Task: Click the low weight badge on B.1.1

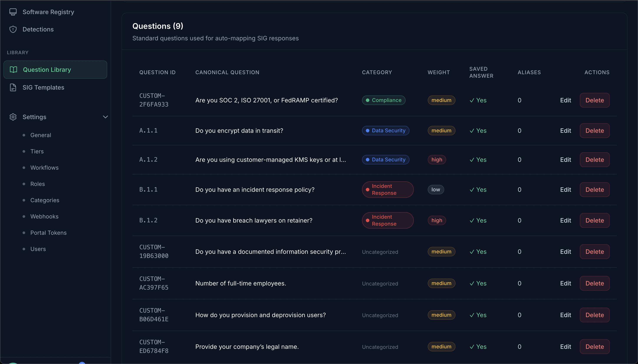Action: tap(435, 190)
